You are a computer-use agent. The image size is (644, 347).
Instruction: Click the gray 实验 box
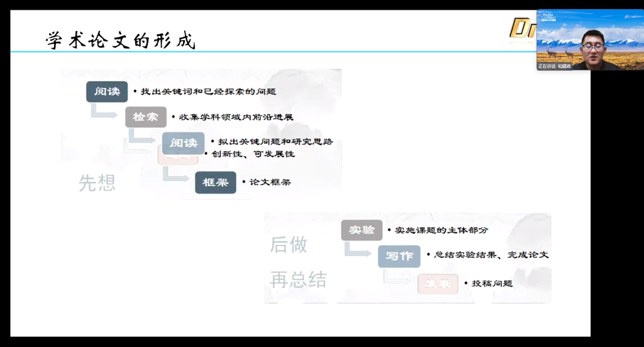tap(361, 230)
